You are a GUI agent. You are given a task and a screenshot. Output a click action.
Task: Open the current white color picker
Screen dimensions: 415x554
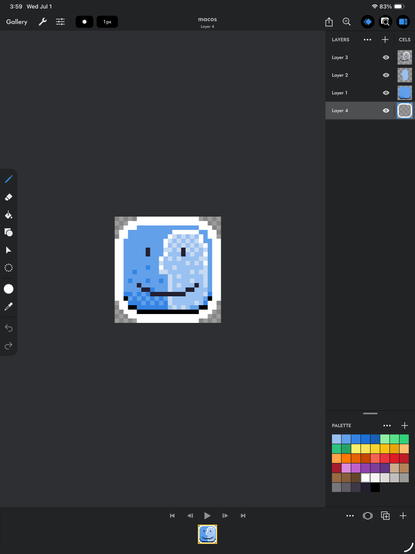8,289
